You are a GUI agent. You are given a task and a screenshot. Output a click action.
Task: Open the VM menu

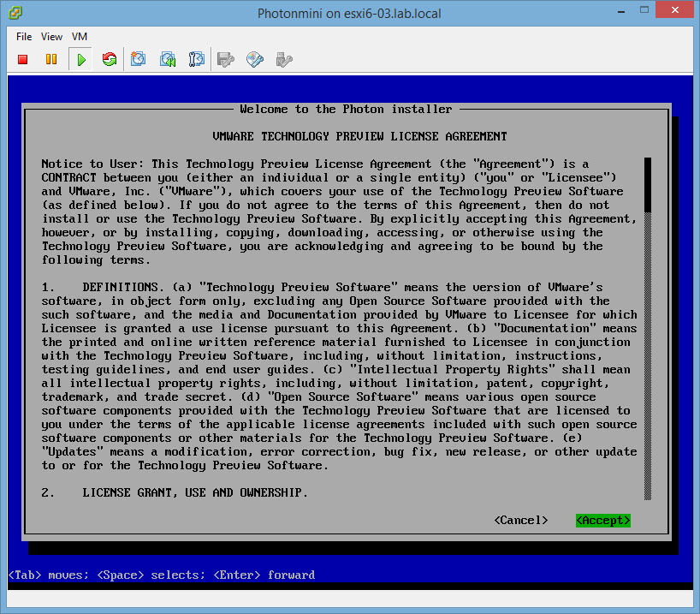tap(80, 37)
